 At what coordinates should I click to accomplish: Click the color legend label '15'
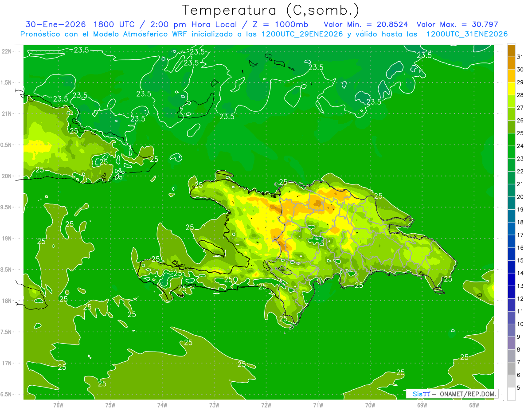[520, 260]
